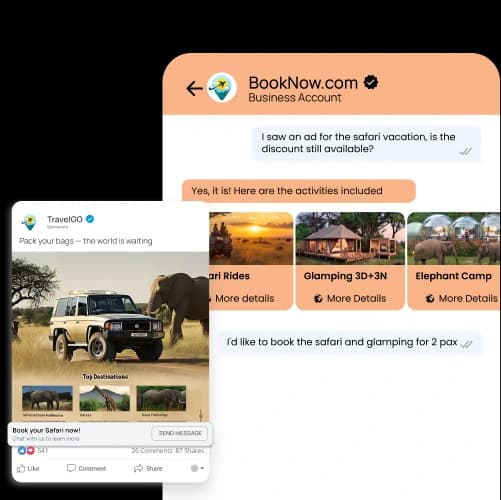Click the TravelGO blue verified checkmark
This screenshot has height=500, width=501.
[90, 219]
